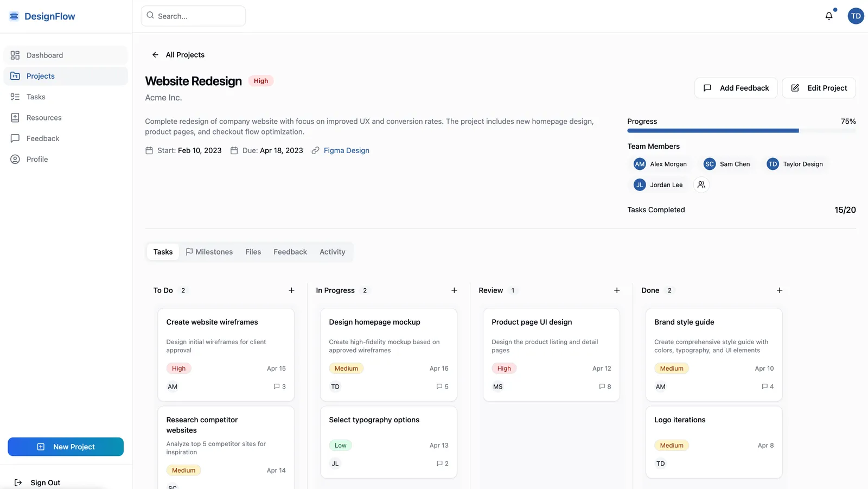Click the Add Feedback button
The image size is (868, 489).
736,88
